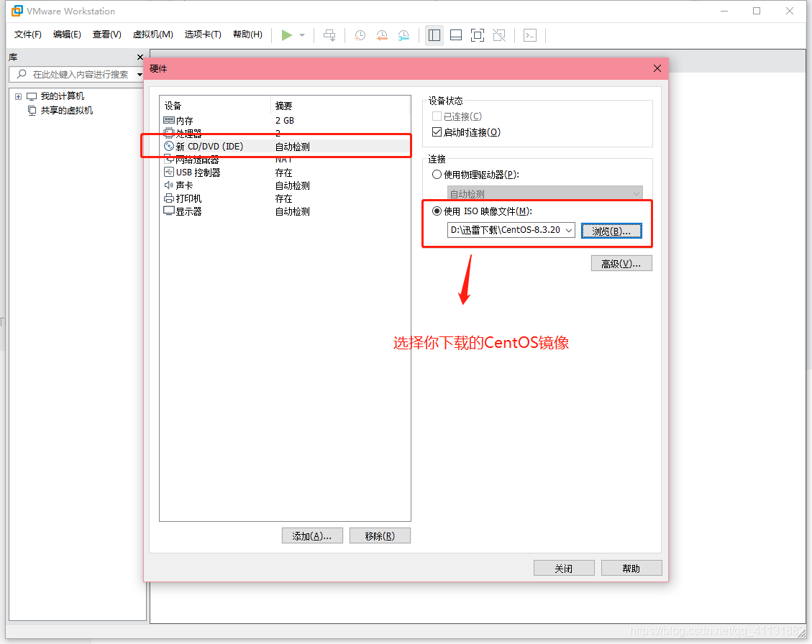Select 使用 ISO 映像文件(M) radio button
812x644 pixels.
(437, 211)
